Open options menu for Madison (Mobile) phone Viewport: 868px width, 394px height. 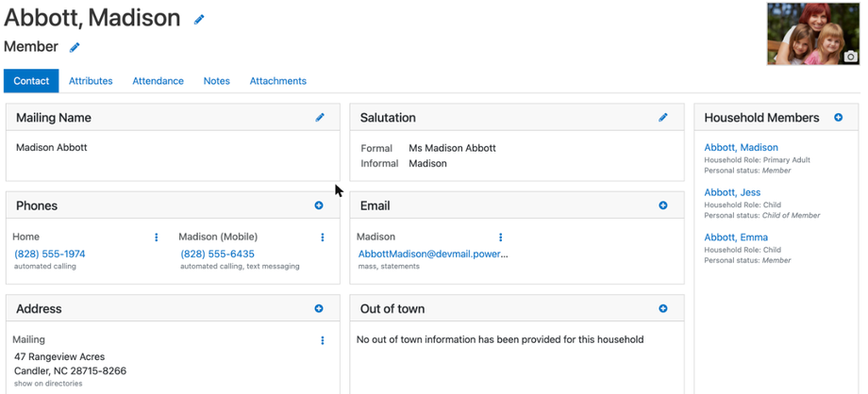pos(323,237)
